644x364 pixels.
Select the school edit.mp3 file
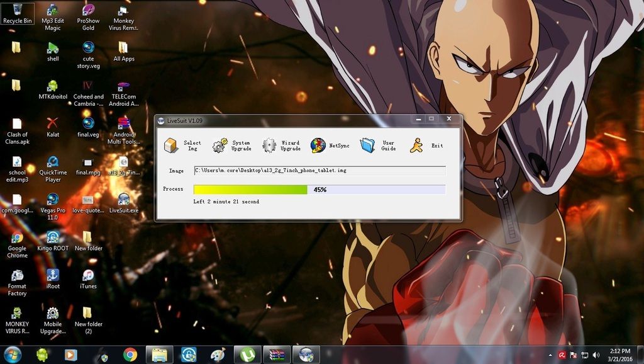tap(17, 169)
